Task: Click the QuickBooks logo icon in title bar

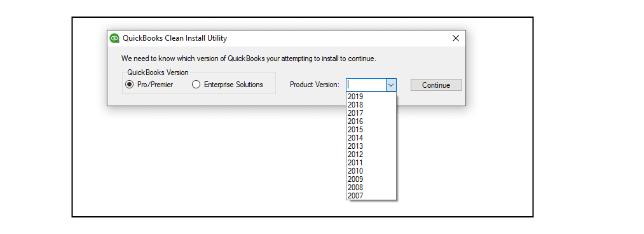Action: (114, 38)
